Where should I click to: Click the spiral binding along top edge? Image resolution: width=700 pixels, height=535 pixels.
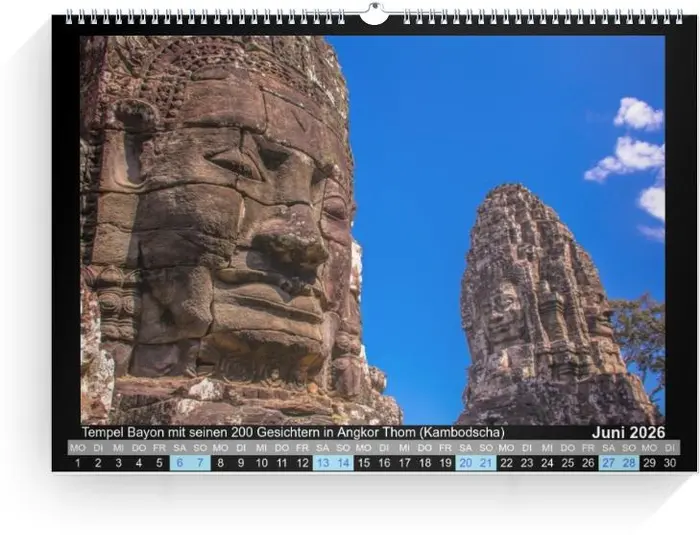(200, 17)
